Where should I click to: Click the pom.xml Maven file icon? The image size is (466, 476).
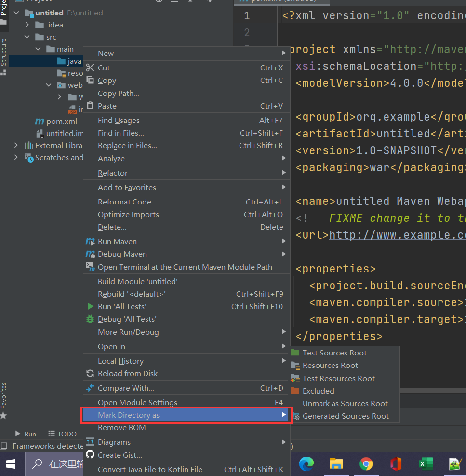click(40, 122)
